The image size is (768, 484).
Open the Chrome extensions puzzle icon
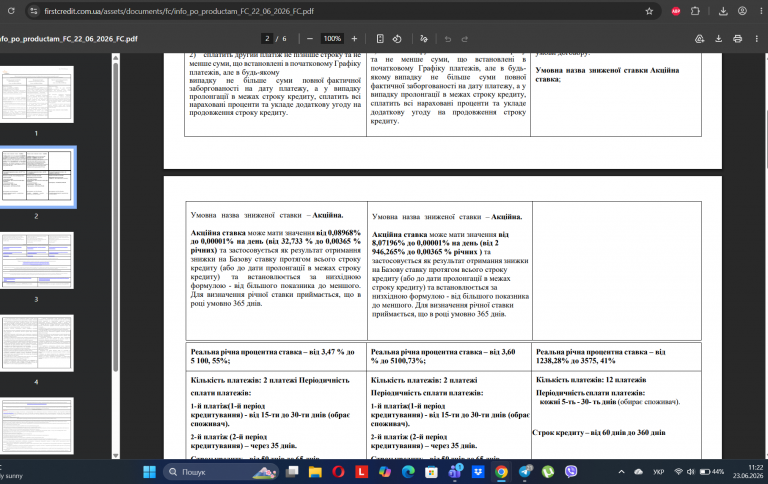pyautogui.click(x=695, y=11)
